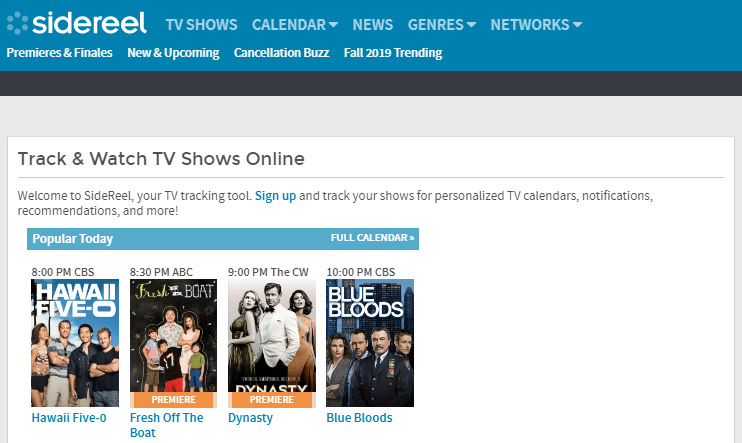View Cancellation Buzz page
This screenshot has height=443, width=742.
pyautogui.click(x=282, y=53)
